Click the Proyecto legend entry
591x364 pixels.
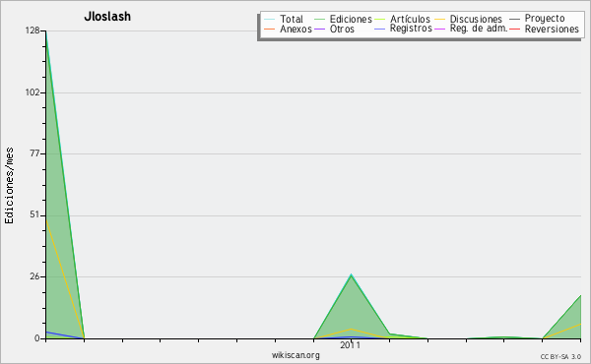coord(545,18)
